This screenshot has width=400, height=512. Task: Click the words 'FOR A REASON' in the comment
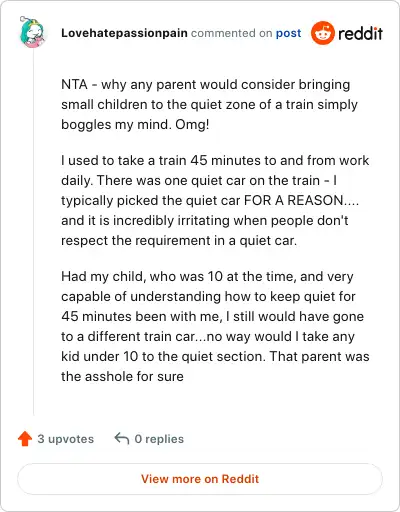pyautogui.click(x=294, y=200)
